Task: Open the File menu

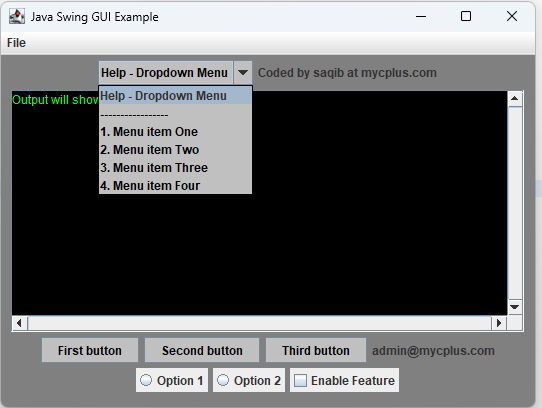Action: coord(16,43)
